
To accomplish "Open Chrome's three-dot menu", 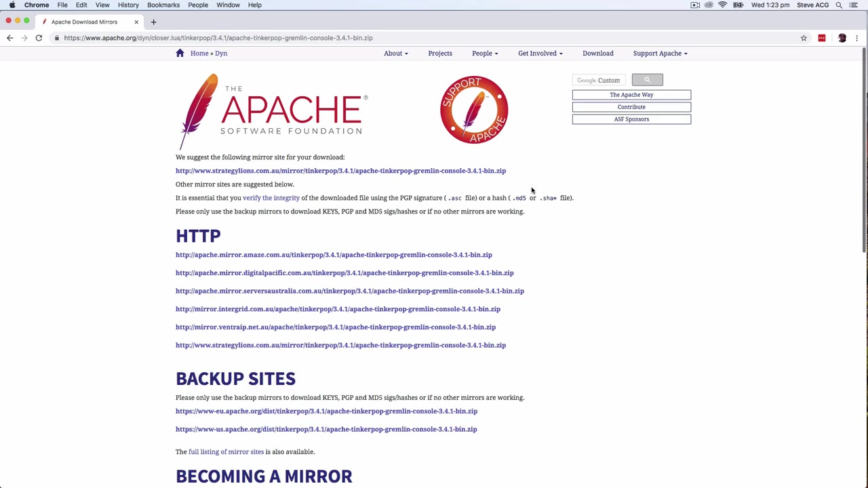I will (857, 38).
